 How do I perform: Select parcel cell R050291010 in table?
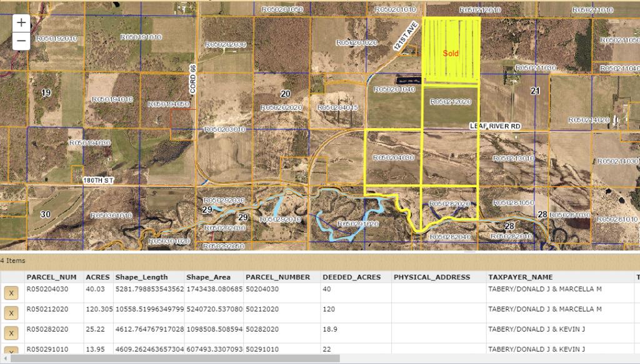click(x=47, y=349)
